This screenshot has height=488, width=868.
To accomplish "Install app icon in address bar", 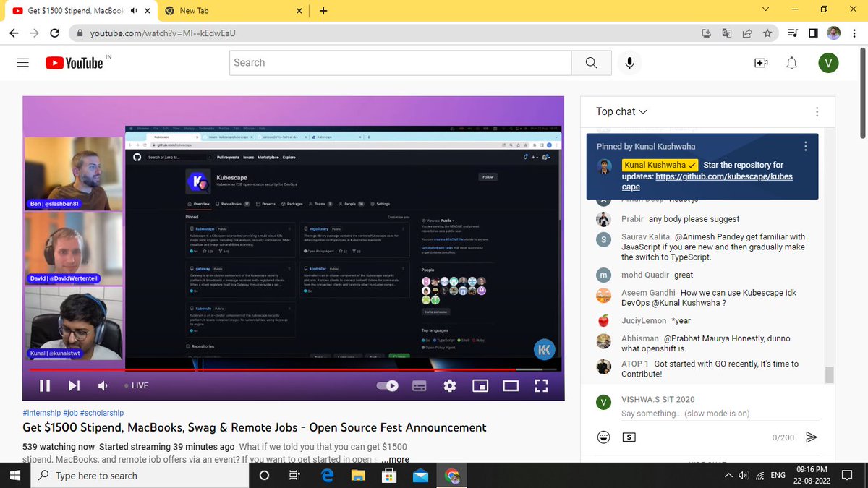I will click(x=707, y=33).
